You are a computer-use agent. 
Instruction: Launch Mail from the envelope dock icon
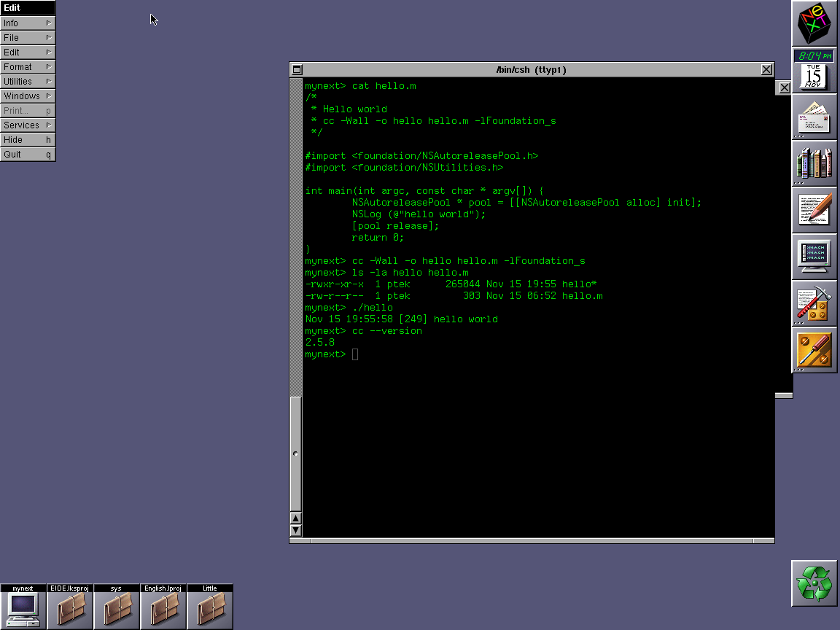(814, 117)
